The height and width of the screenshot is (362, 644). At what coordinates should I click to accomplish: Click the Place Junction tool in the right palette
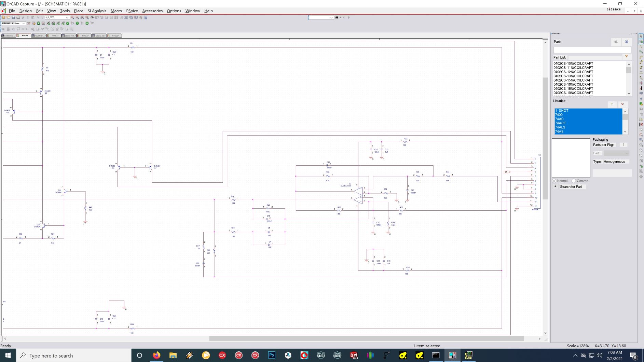641,83
